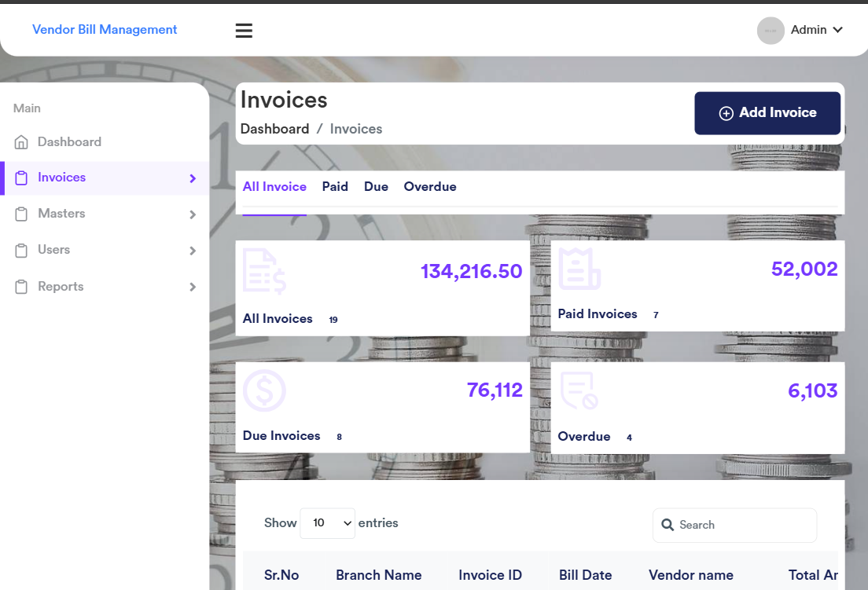Image resolution: width=868 pixels, height=590 pixels.
Task: Switch to the Paid tab
Action: [x=335, y=187]
